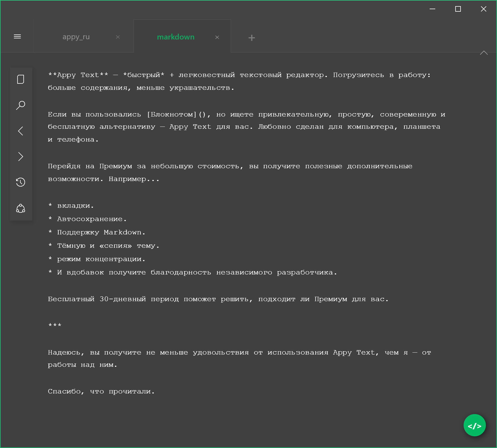Viewport: 497px width, 448px height.
Task: Click the line '* режим концентрации.'
Action: [x=97, y=259]
